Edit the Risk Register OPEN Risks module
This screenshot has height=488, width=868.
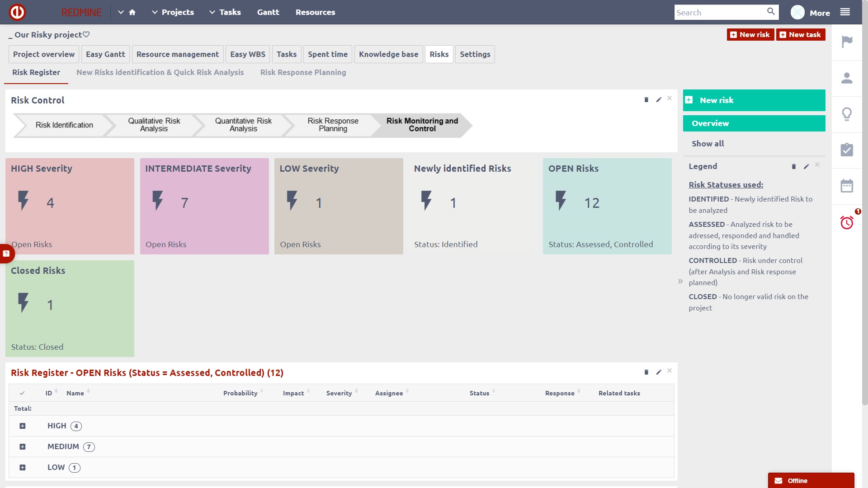(x=659, y=372)
